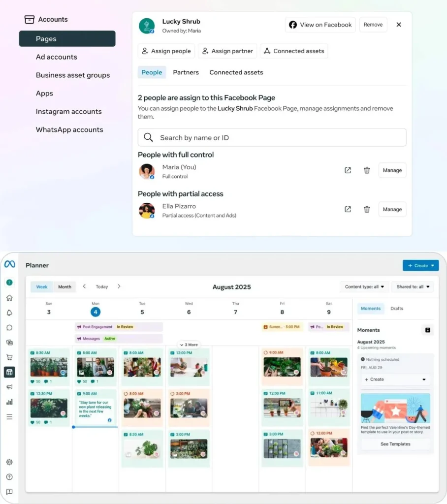Viewport: 447px width, 504px height.
Task: Open Maria's profile via external link icon
Action: tap(348, 170)
